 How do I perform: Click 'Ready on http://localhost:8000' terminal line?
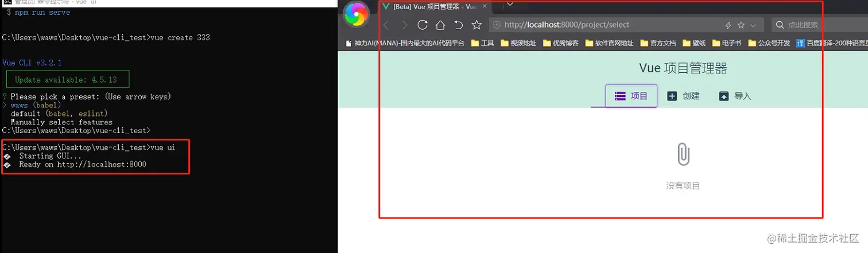point(83,165)
